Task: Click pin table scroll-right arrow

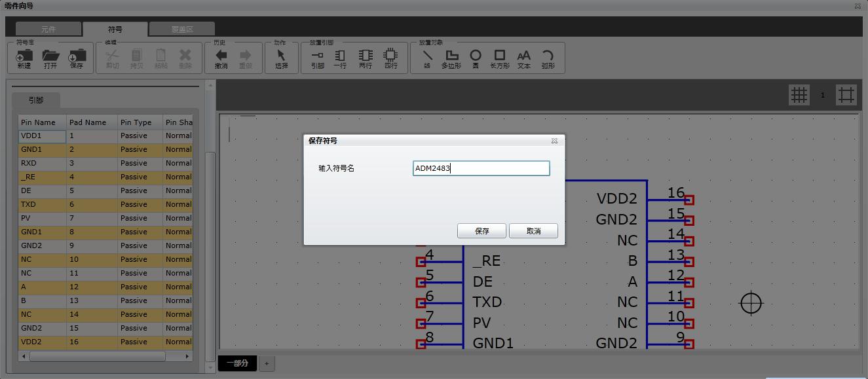Action: coord(187,357)
